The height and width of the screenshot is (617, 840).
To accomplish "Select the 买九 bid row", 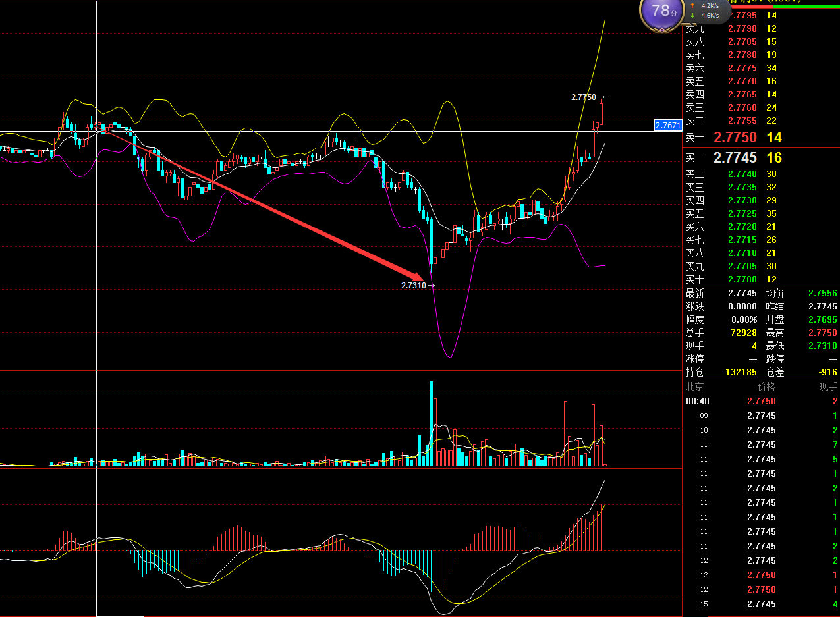I will [x=762, y=266].
